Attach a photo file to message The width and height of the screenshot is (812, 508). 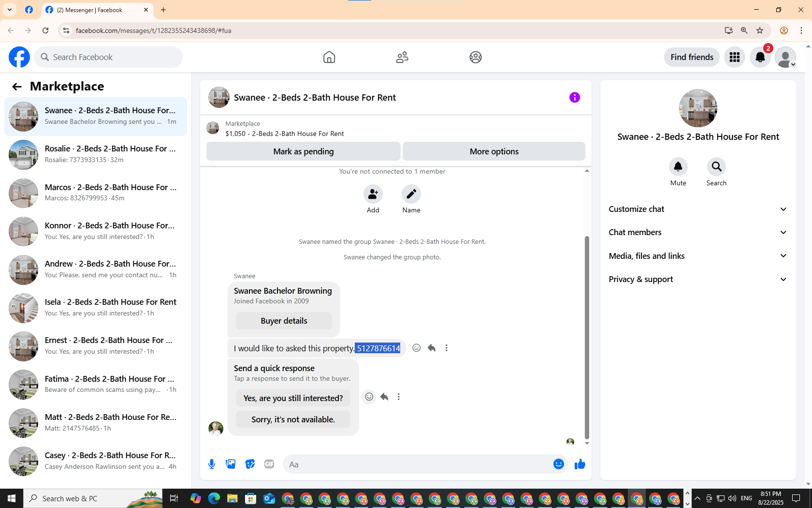coord(231,464)
